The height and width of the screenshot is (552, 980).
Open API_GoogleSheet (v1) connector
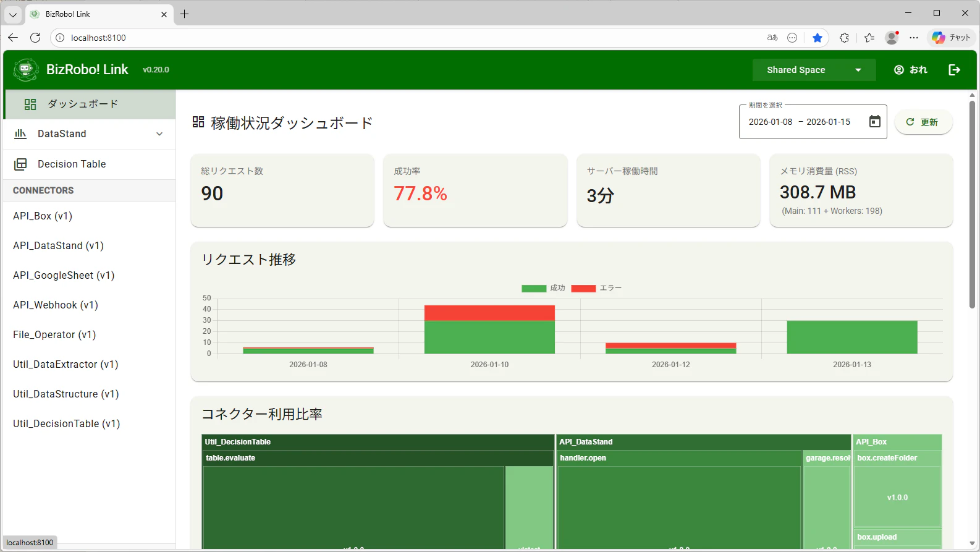tap(90, 275)
